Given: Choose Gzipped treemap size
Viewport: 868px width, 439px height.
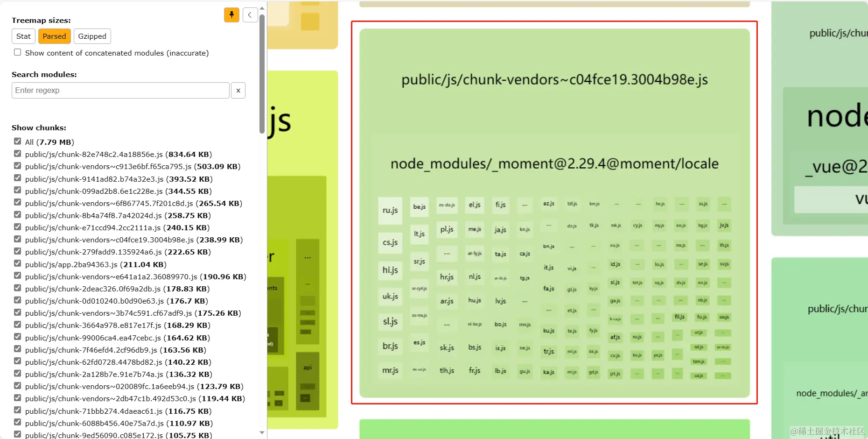Looking at the screenshot, I should (92, 36).
